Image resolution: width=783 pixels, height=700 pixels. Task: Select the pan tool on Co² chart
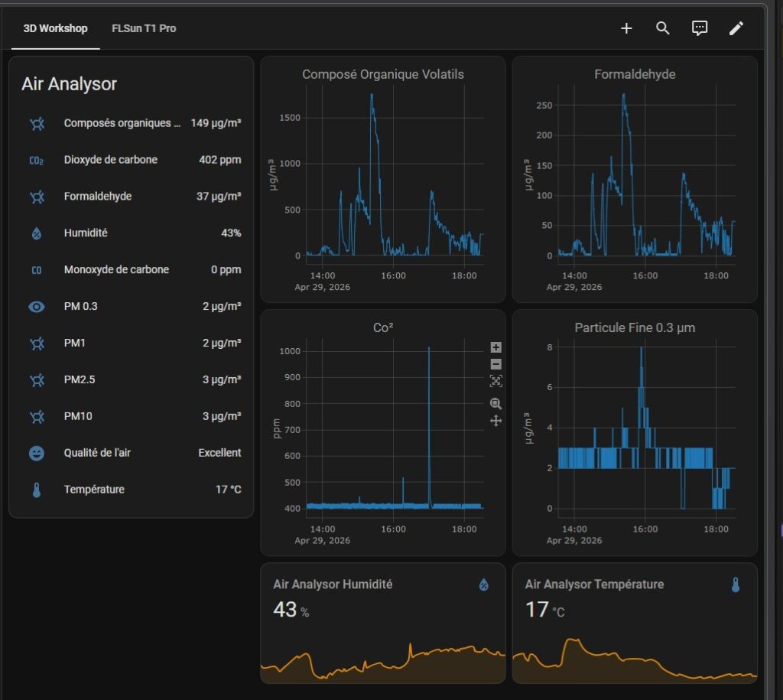[x=495, y=421]
